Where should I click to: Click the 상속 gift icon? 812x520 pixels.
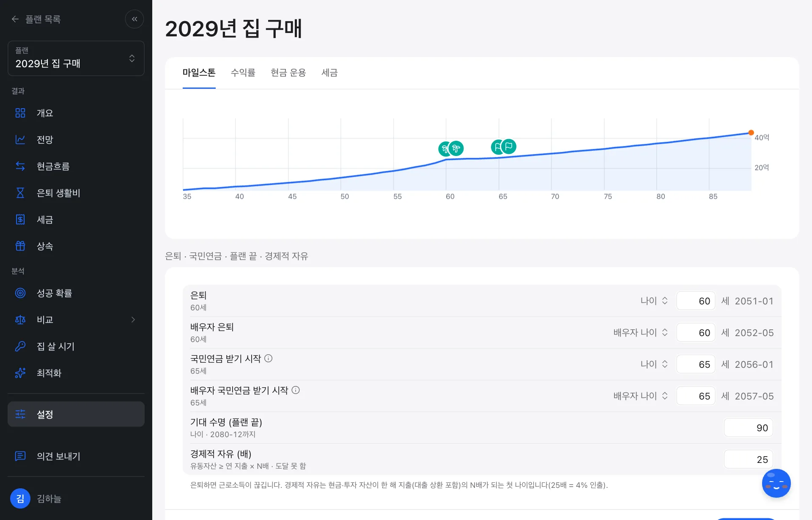[x=20, y=246]
